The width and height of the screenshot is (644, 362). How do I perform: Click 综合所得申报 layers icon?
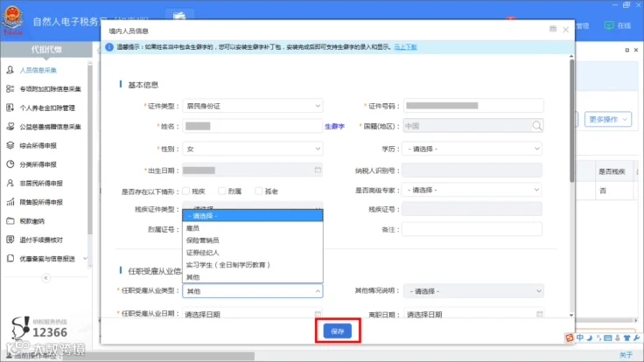[x=10, y=145]
